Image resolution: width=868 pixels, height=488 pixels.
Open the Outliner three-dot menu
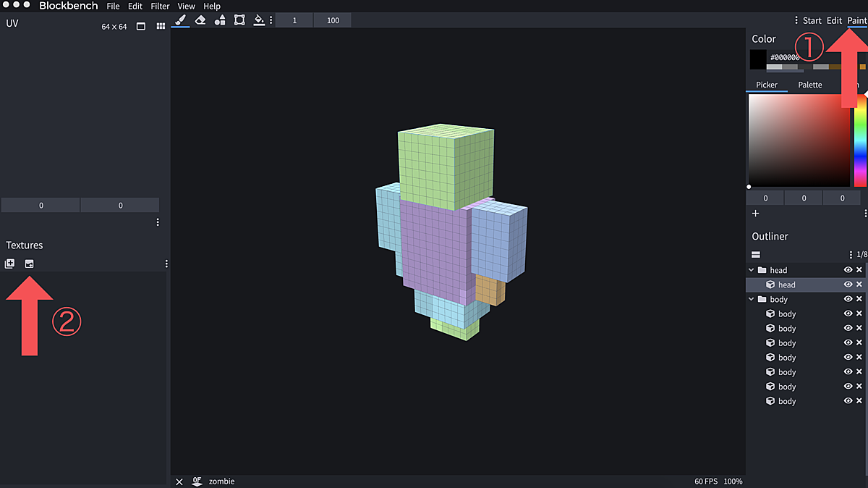point(851,255)
